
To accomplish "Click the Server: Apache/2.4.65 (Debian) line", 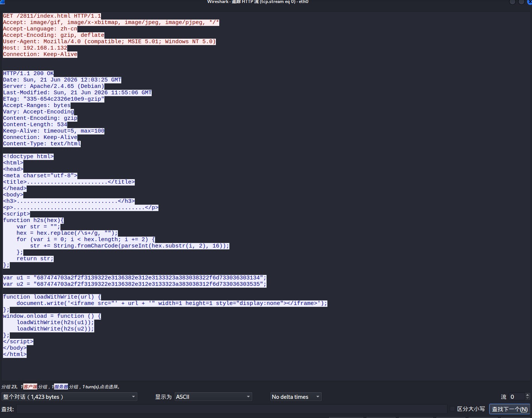I will (54, 86).
